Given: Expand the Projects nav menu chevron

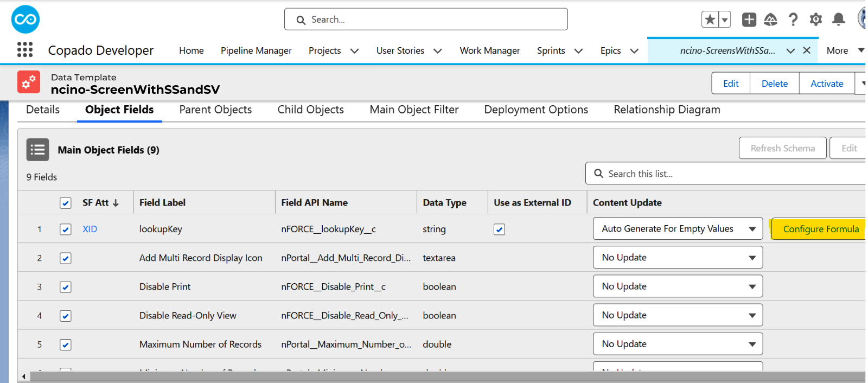Looking at the screenshot, I should 355,51.
